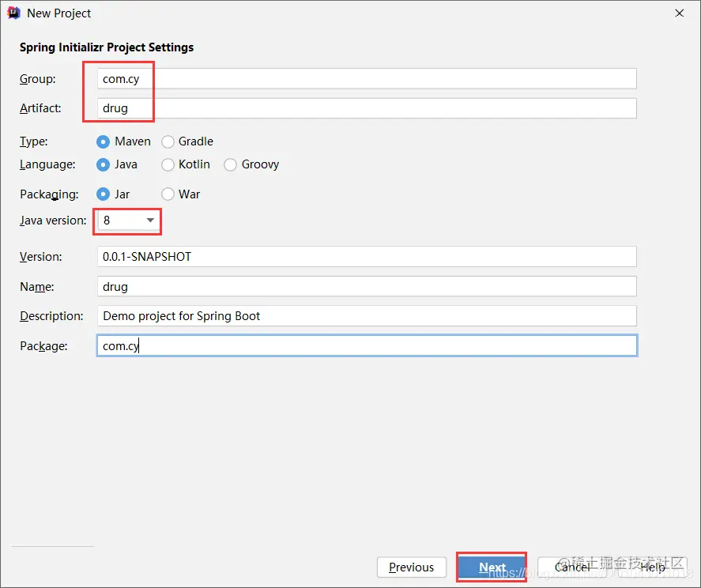Open Help for project settings
This screenshot has height=588, width=701.
pos(653,567)
